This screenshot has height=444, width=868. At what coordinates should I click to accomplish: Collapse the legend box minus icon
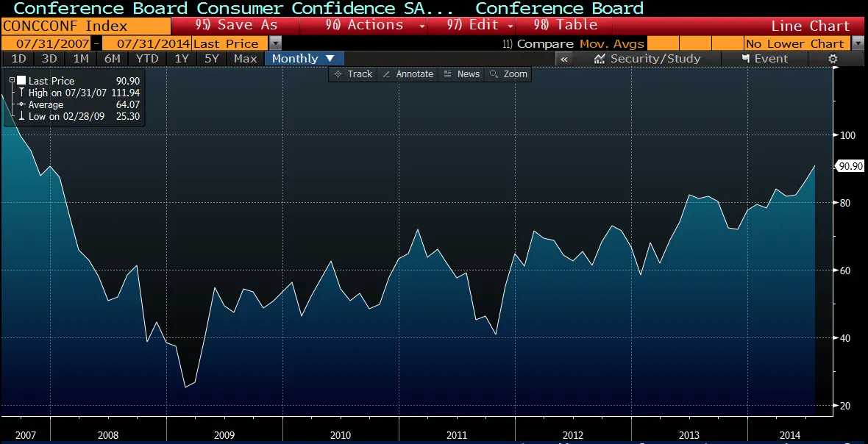tap(13, 81)
